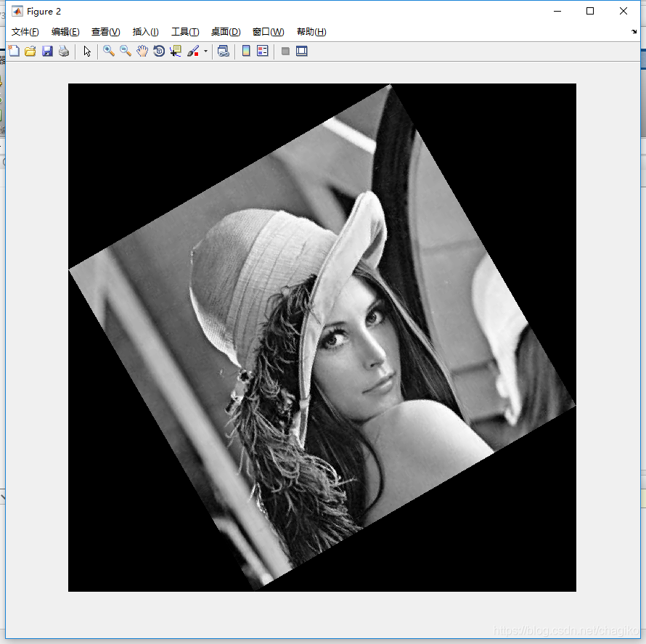The image size is (646, 644).
Task: Save the figure with the floppy disk icon
Action: (47, 51)
